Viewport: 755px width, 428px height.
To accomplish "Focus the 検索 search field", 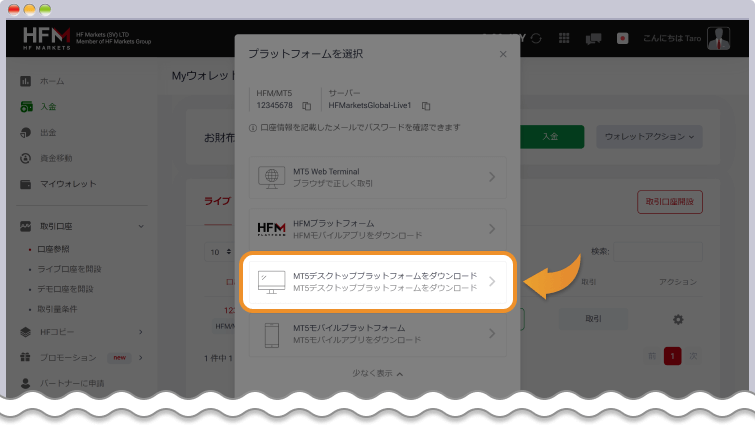I will click(x=658, y=252).
